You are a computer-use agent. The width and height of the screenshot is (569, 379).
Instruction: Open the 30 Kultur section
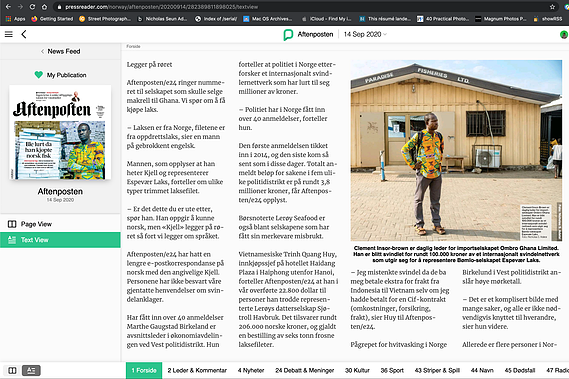[x=357, y=370]
